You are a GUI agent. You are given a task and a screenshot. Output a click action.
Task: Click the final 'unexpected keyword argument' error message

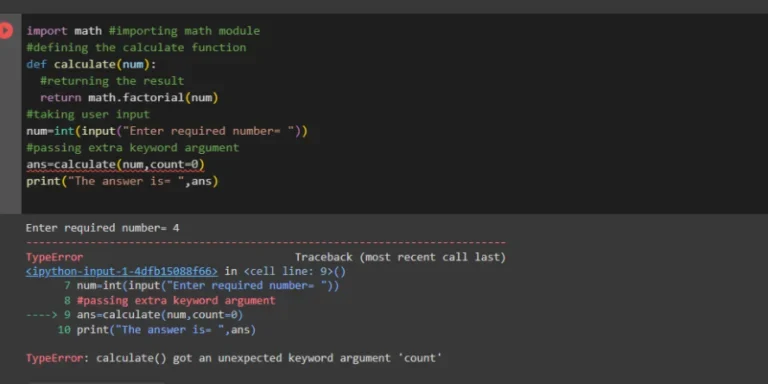tap(234, 358)
